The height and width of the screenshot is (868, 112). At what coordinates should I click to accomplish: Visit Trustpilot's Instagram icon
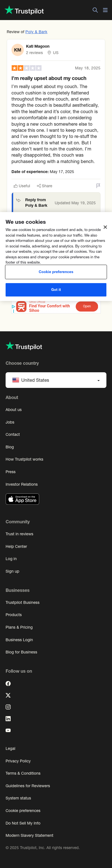8,707
